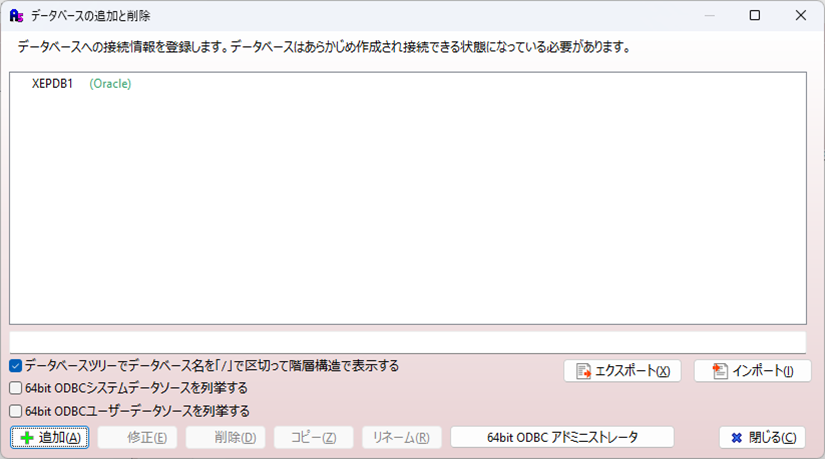Click empty area inside the database list
Screen dimensions: 825x459
coord(408,211)
